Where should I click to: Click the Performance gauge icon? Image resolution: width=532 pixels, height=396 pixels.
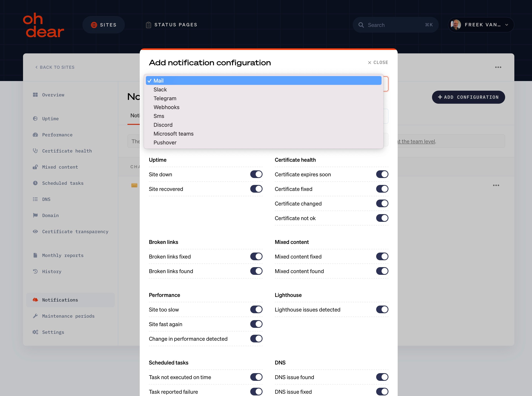tap(35, 135)
